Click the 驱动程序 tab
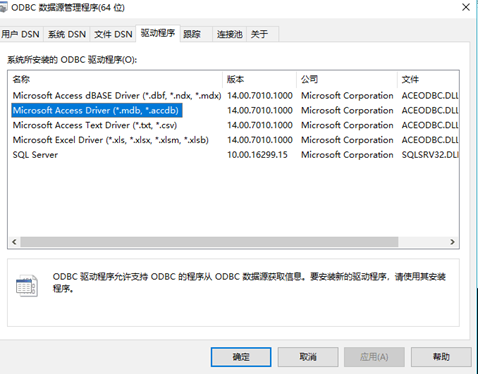 pos(158,33)
